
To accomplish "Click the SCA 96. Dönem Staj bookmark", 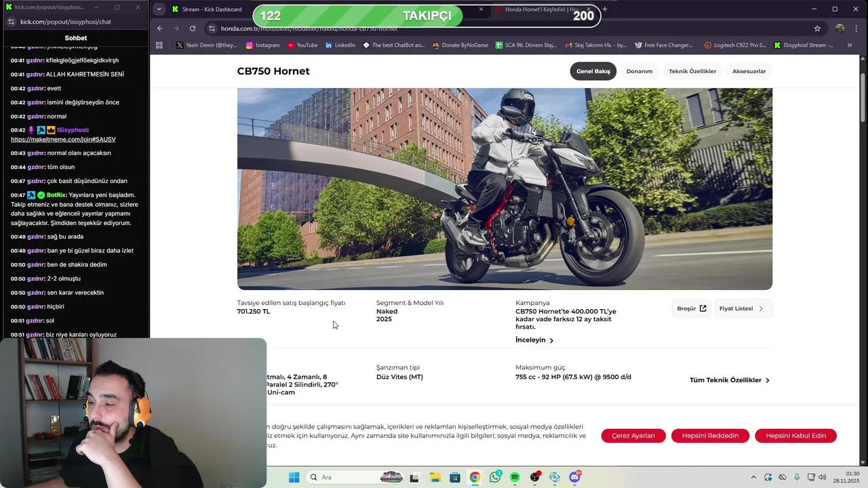I will tap(526, 45).
